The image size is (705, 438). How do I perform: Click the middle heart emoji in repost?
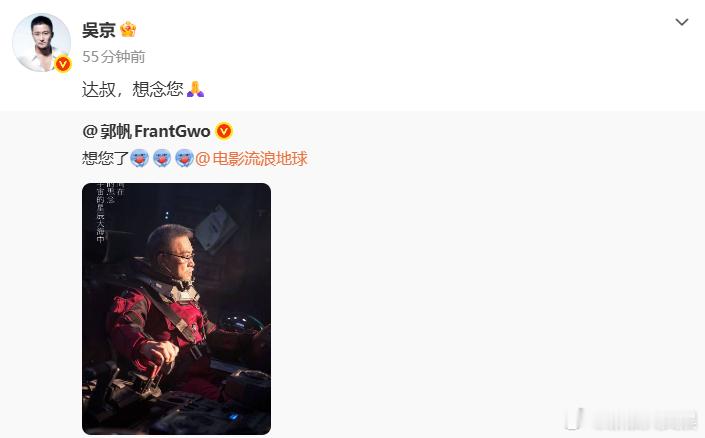click(162, 158)
